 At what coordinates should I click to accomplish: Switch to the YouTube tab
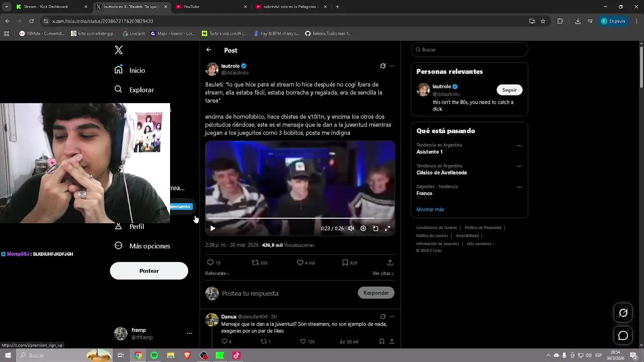point(211,7)
